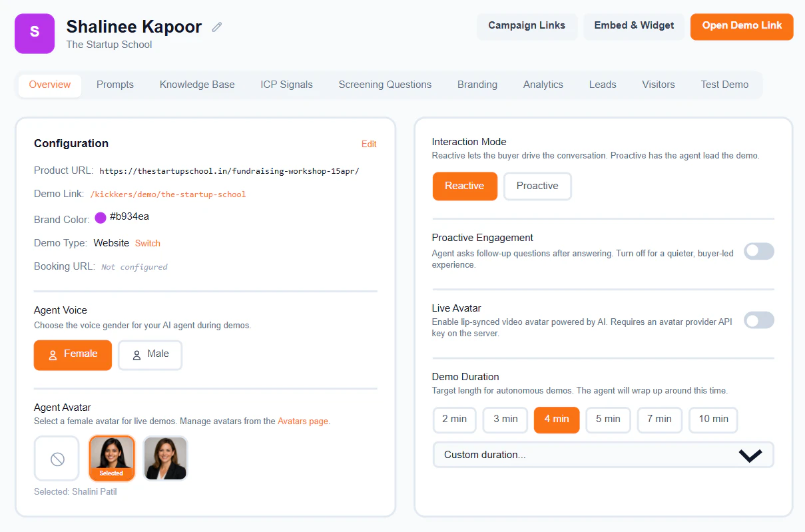The height and width of the screenshot is (532, 805).
Task: Enable the Live Avatar toggle
Action: pos(759,320)
